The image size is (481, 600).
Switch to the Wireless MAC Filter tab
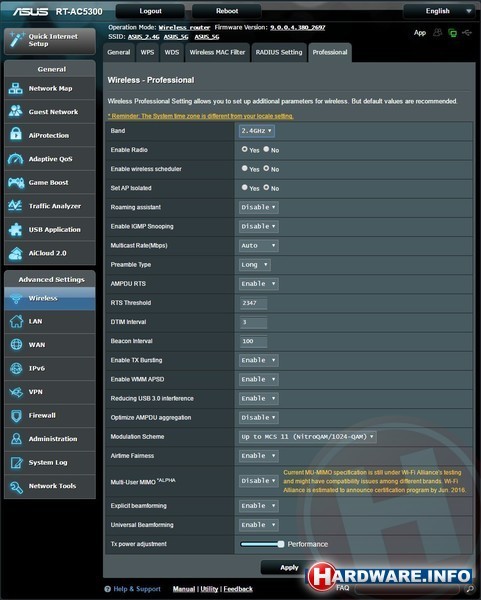pyautogui.click(x=217, y=52)
